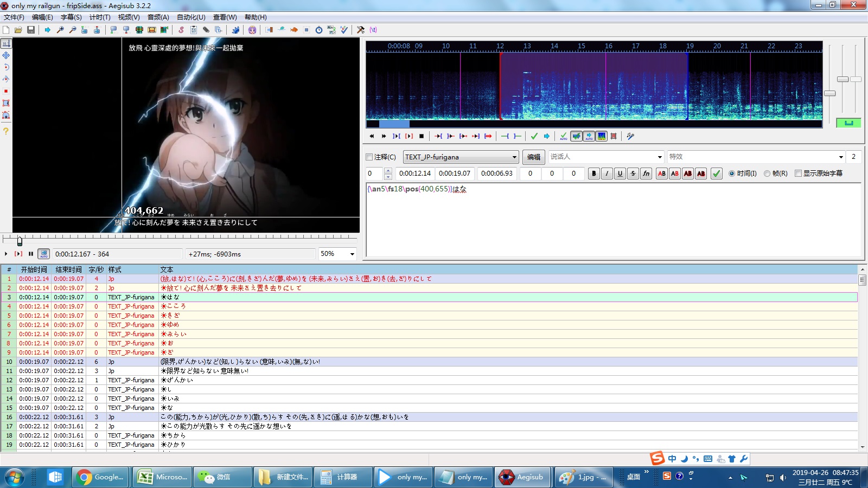Open the spell checker icon

coord(343,30)
